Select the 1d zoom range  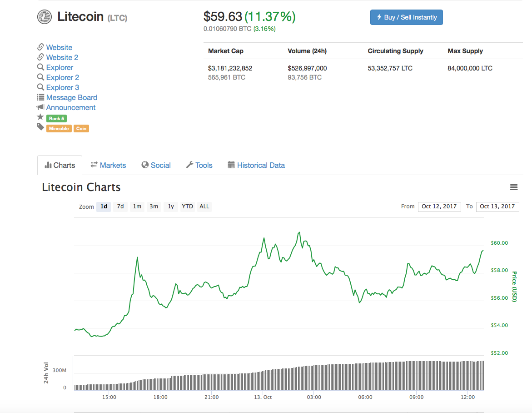(104, 206)
